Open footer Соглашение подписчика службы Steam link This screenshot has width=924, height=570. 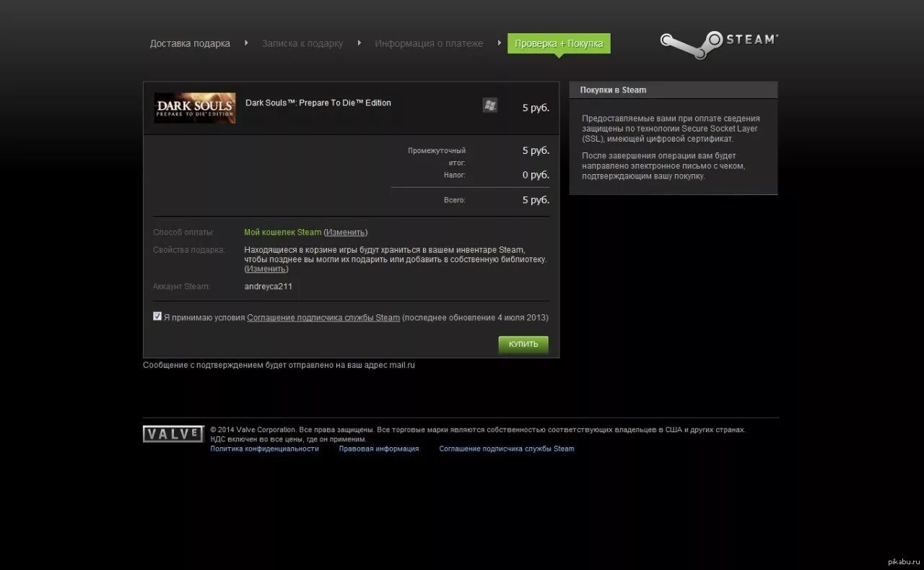(507, 449)
